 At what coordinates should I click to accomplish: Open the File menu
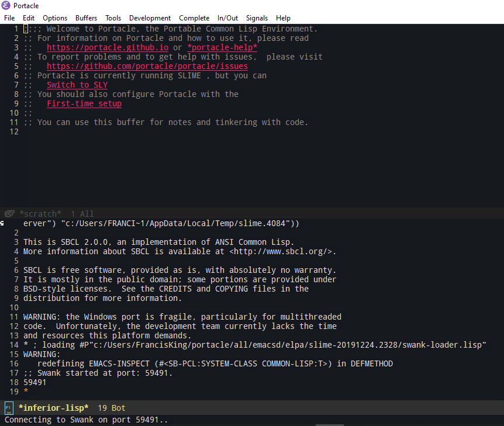(x=9, y=18)
